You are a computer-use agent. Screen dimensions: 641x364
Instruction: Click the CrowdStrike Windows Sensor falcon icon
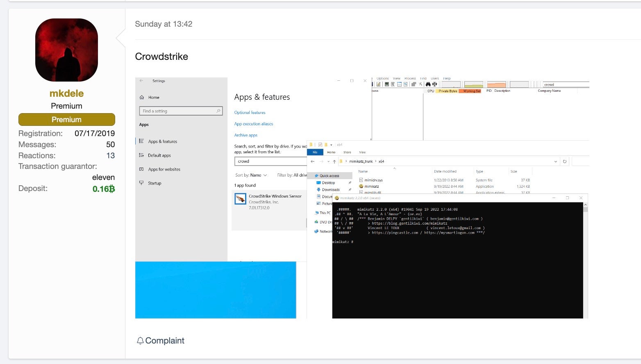[x=240, y=199]
